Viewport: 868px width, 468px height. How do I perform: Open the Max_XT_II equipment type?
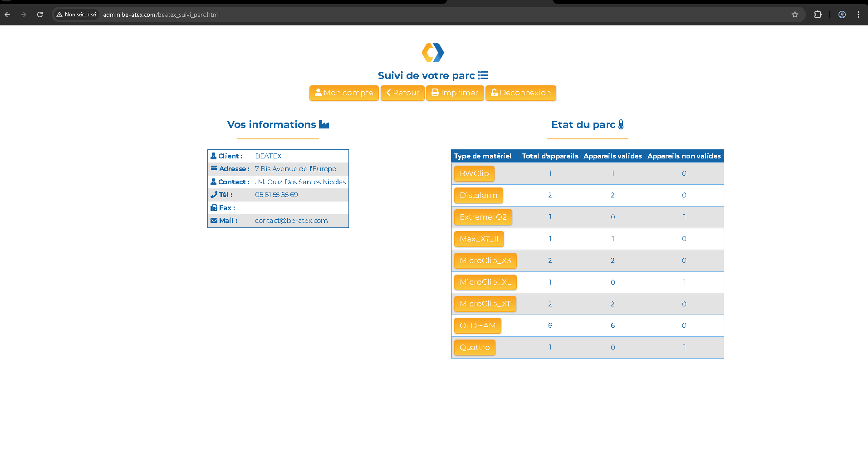click(x=479, y=239)
